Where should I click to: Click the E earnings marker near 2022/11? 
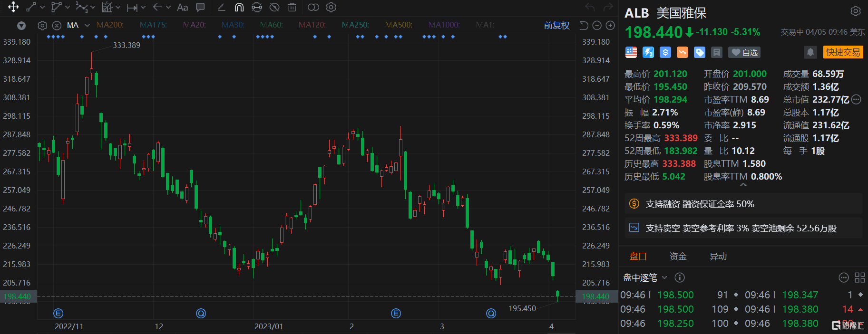[58, 313]
